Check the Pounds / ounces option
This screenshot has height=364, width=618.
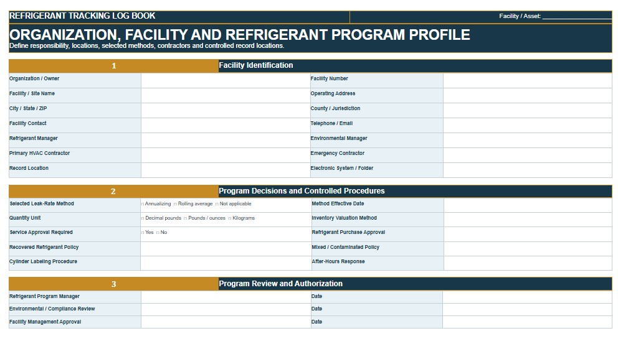[185, 218]
